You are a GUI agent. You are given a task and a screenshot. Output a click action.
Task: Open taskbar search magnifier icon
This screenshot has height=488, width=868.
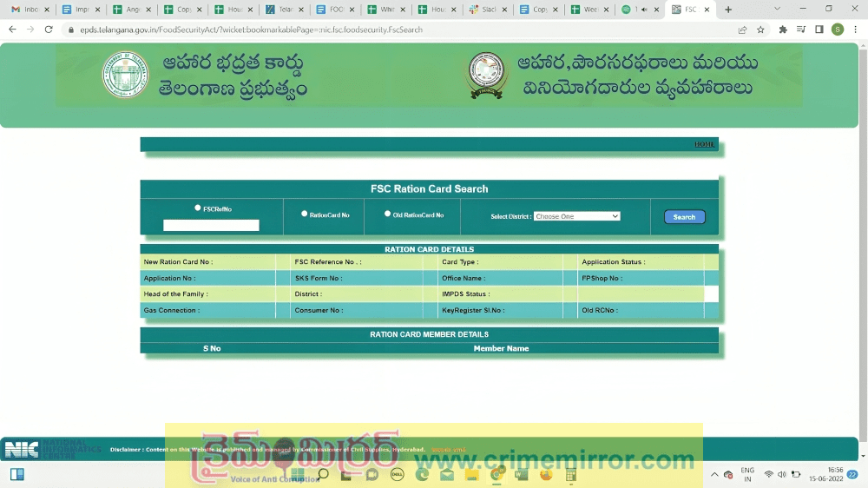[x=323, y=474]
